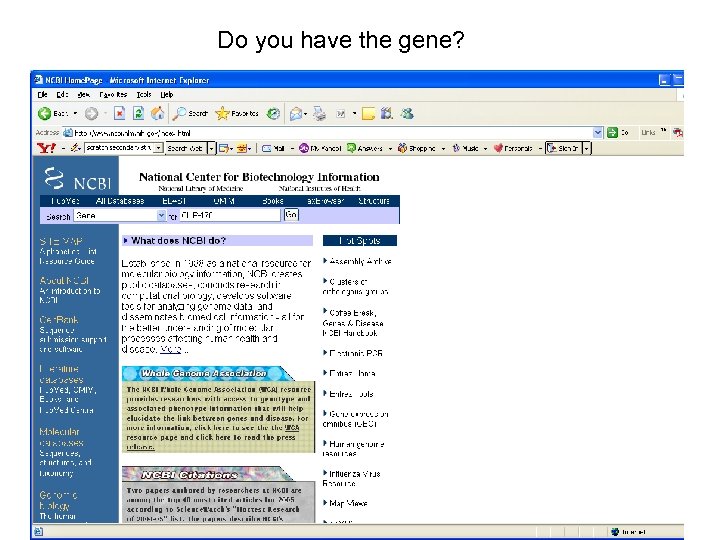Open the Favorites menu
This screenshot has height=540, width=720.
point(113,95)
